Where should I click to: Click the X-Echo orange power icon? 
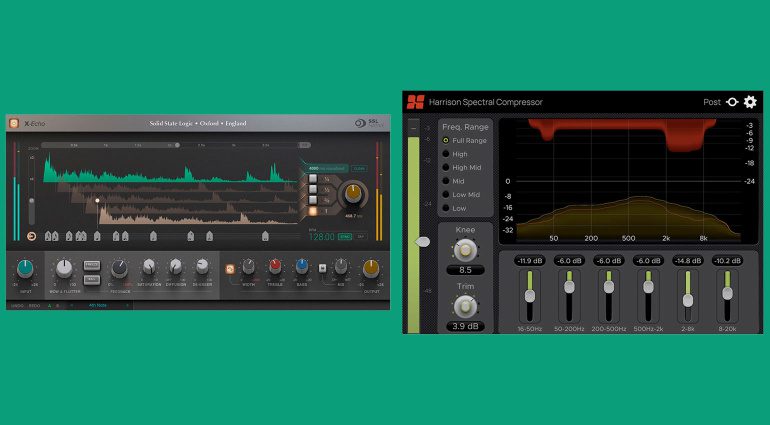tap(14, 123)
